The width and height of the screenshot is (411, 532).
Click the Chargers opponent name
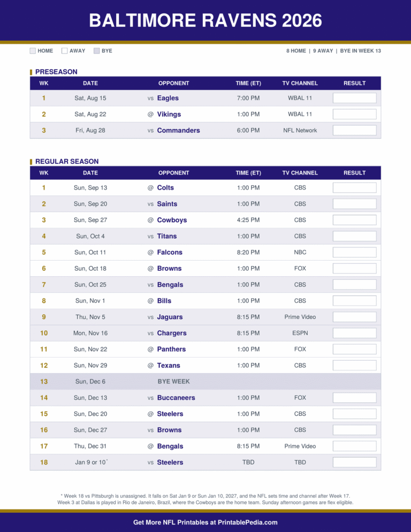coord(172,333)
